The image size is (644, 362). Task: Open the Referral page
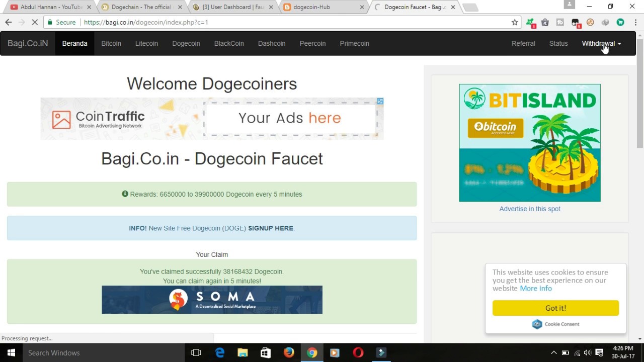(x=523, y=43)
